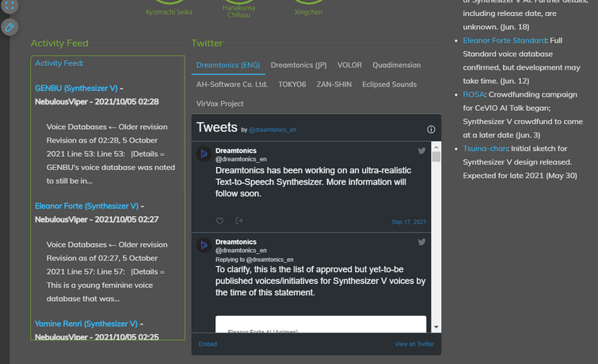
Task: Click the Twitter bird icon on reply tweet
Action: (421, 241)
